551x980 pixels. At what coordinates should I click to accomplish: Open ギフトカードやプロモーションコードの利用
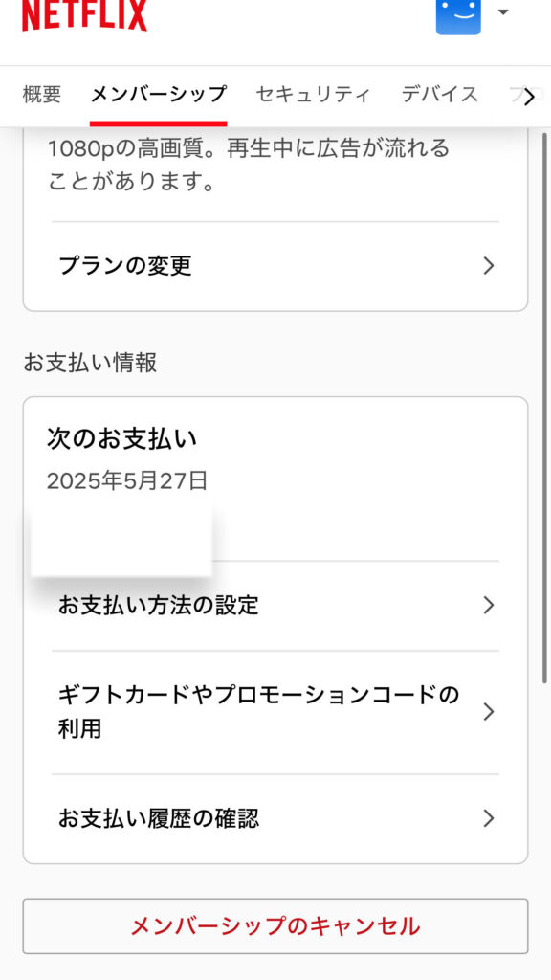pos(275,712)
